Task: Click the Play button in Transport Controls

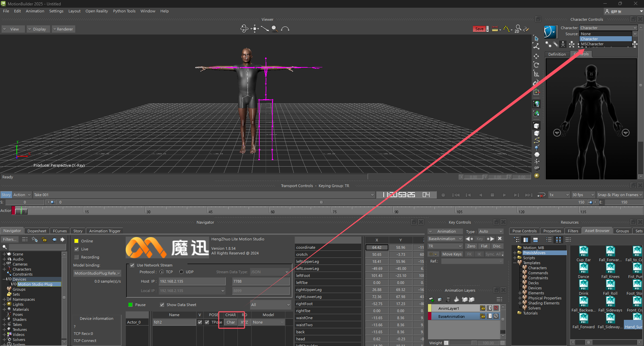Action: 504,195
